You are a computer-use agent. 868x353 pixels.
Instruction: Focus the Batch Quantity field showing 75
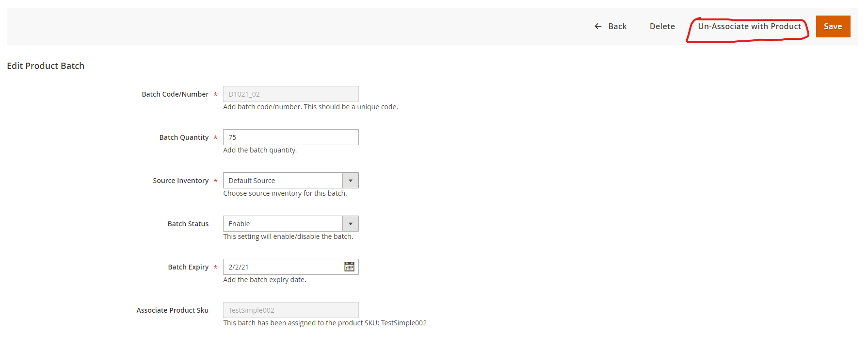point(290,137)
